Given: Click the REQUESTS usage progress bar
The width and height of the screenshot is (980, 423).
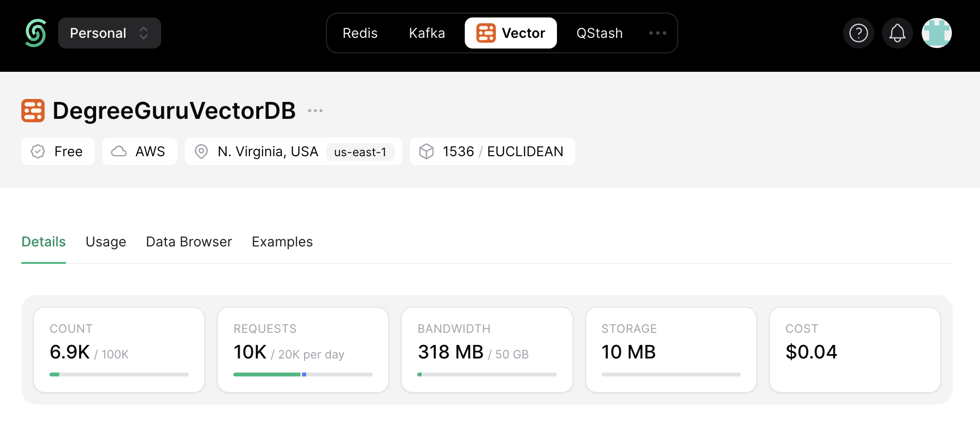Looking at the screenshot, I should [x=303, y=374].
